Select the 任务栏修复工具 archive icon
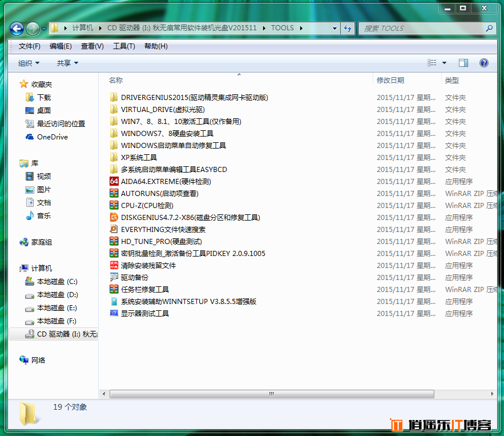504x436 pixels. click(114, 289)
